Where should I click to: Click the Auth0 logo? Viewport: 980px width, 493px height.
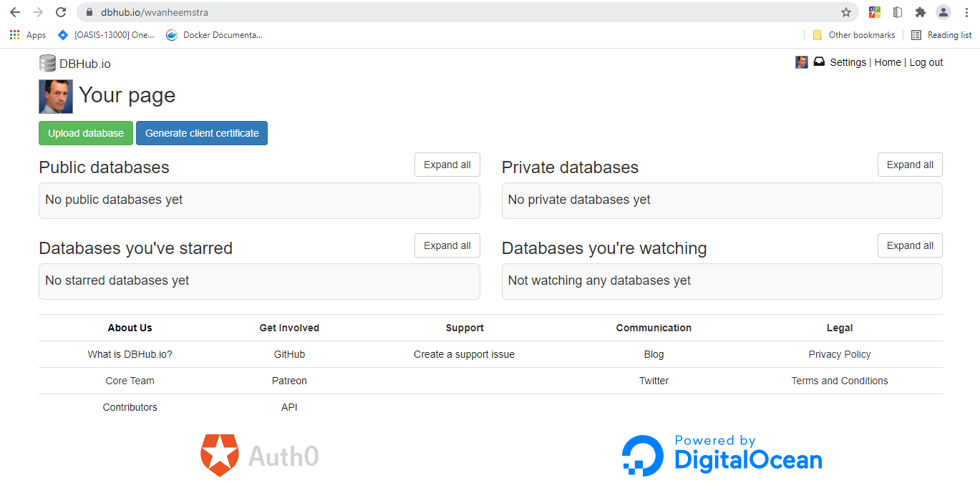tap(260, 455)
